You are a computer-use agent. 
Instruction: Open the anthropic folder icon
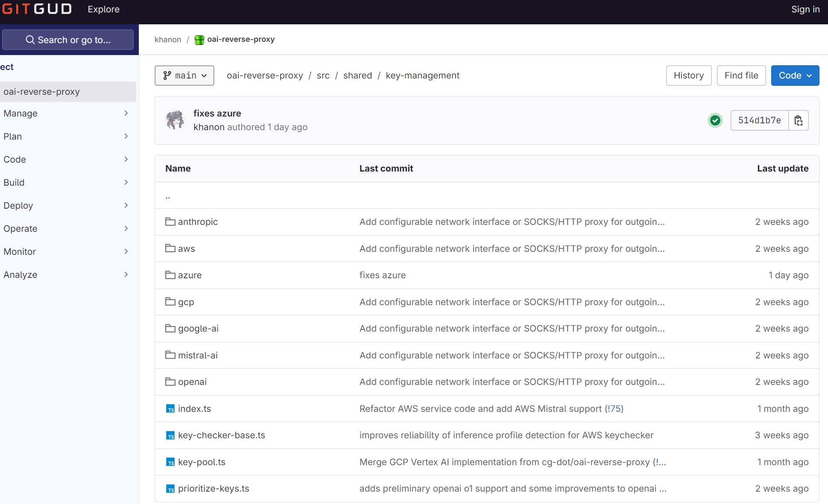click(x=170, y=221)
